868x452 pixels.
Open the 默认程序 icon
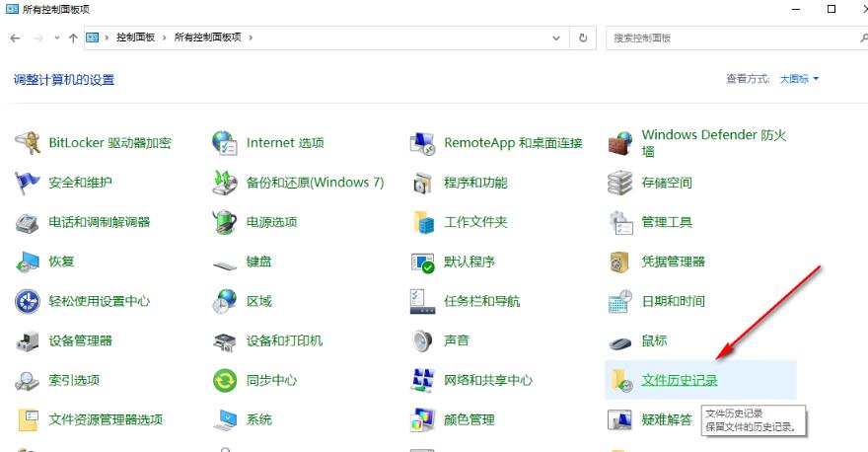pos(422,262)
